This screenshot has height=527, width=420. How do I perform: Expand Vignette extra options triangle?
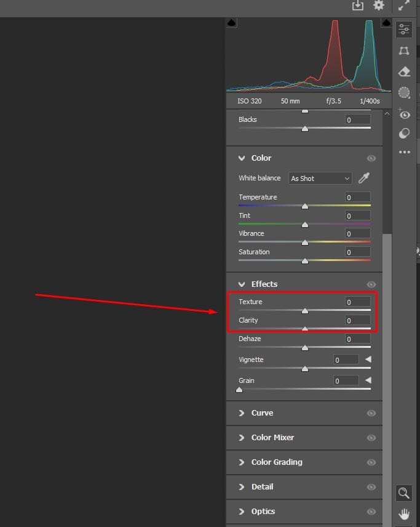click(368, 360)
